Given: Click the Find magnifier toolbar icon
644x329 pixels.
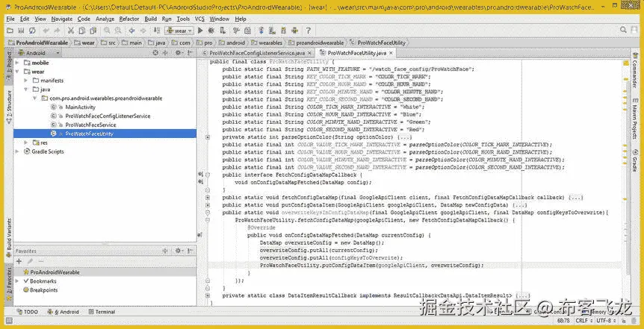Looking at the screenshot, I should point(107,31).
